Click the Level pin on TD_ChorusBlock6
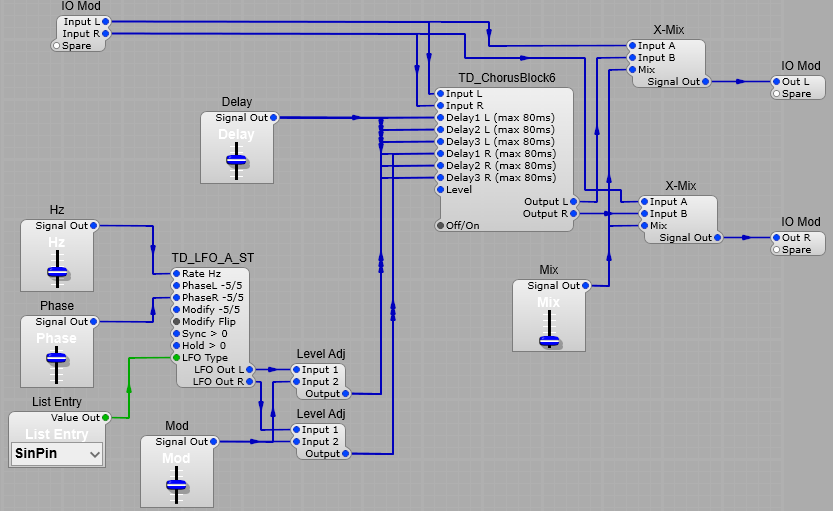This screenshot has width=833, height=511. pos(440,189)
